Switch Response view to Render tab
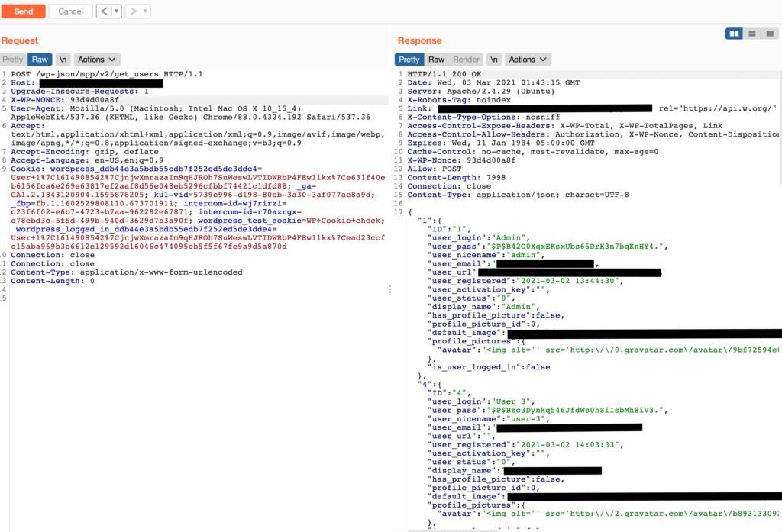The image size is (782, 532). tap(466, 60)
